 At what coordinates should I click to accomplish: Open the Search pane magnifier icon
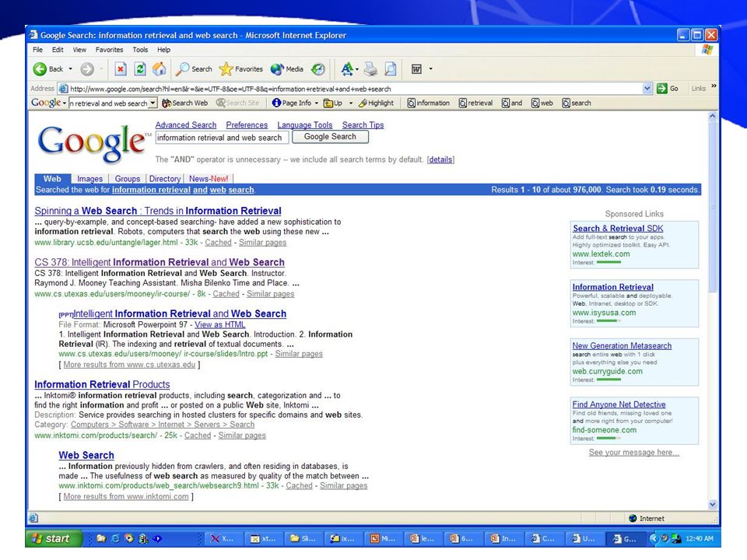(182, 69)
